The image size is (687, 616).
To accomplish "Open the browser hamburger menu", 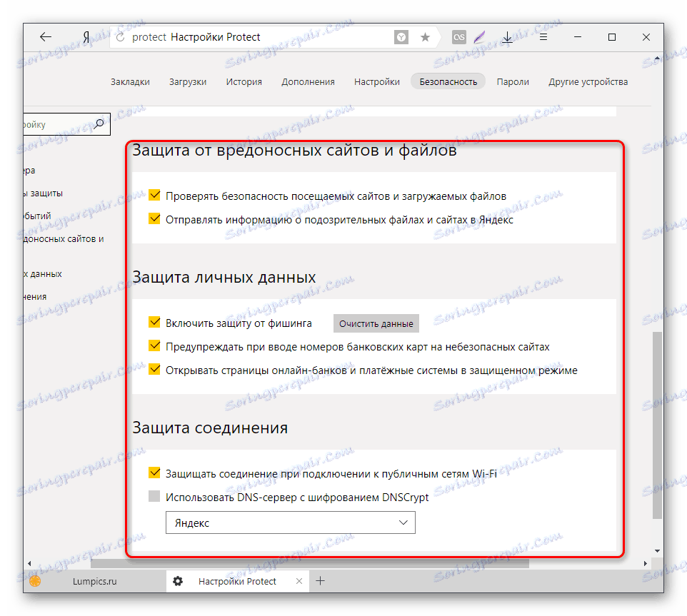I will tap(543, 37).
